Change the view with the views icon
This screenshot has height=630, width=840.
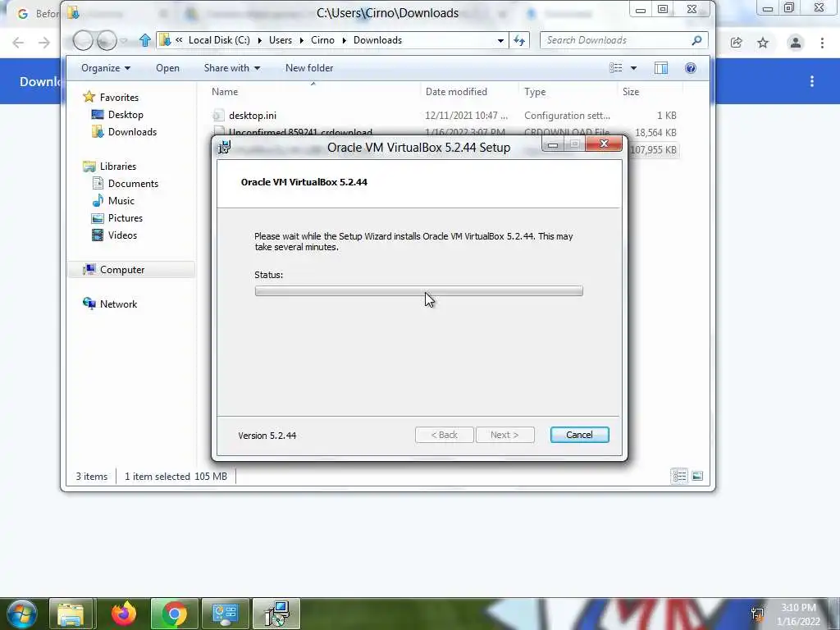coord(616,68)
